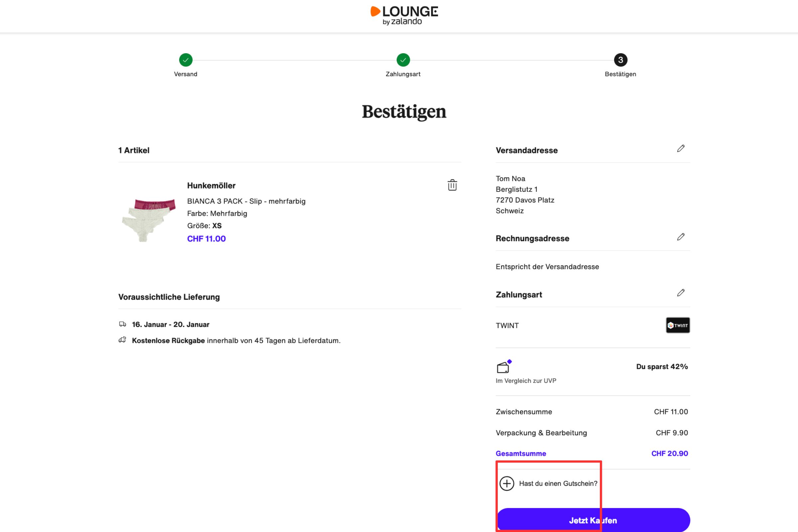Click 'Größe: XS' text
The height and width of the screenshot is (532, 798).
[204, 226]
